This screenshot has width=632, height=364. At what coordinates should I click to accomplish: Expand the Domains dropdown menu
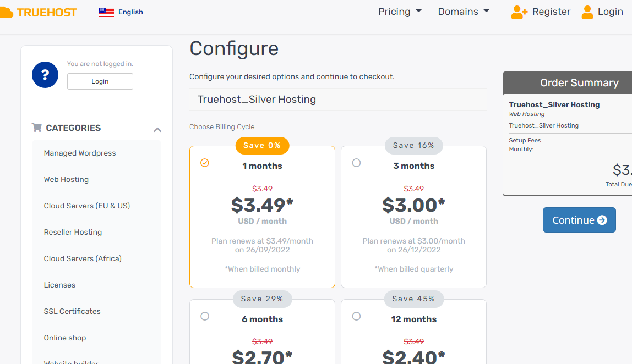(x=464, y=12)
